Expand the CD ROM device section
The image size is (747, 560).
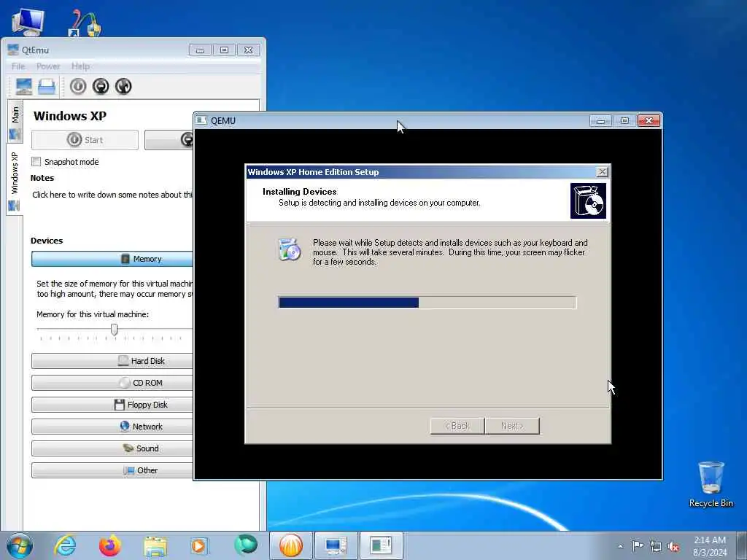112,383
